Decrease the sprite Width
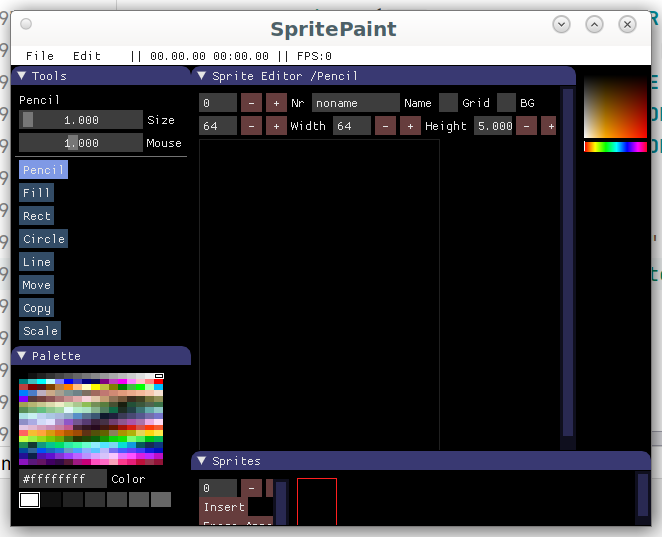The image size is (662, 537). (x=251, y=126)
